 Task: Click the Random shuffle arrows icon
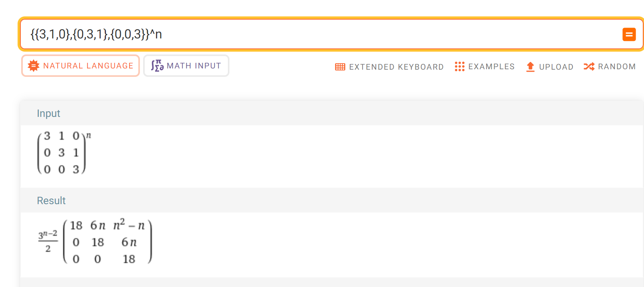coord(589,66)
